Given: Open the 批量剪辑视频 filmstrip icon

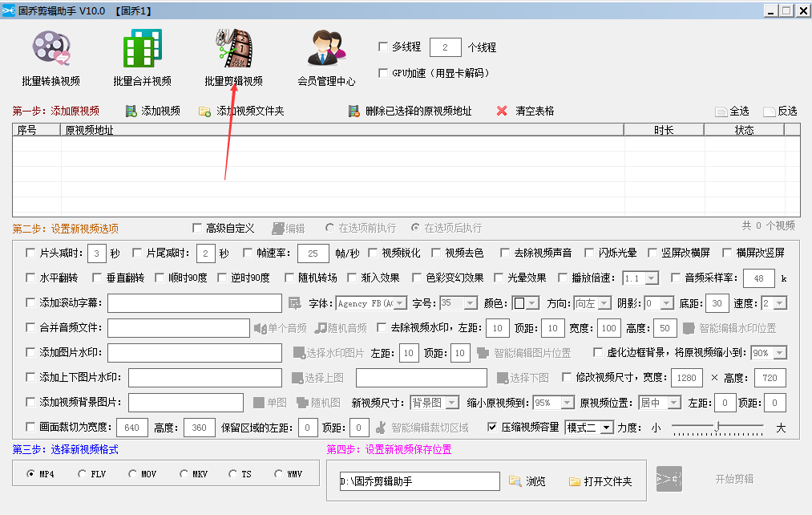Looking at the screenshot, I should (234, 48).
